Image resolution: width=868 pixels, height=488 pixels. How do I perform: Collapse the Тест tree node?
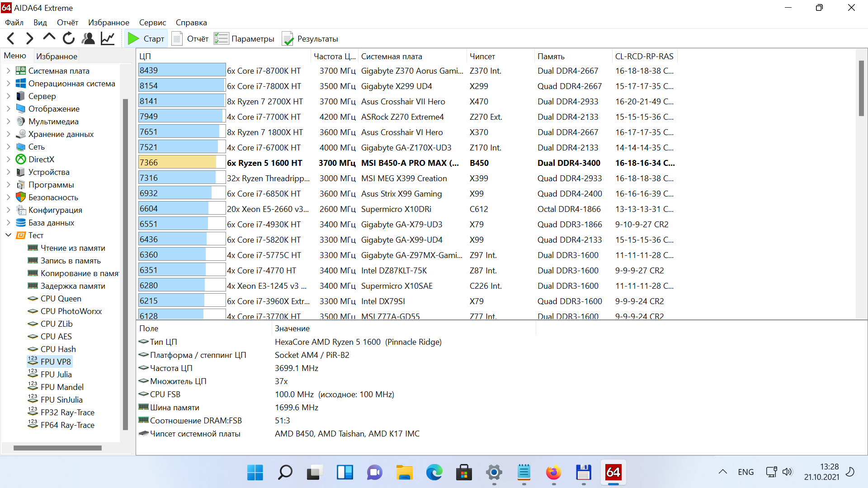(x=8, y=235)
